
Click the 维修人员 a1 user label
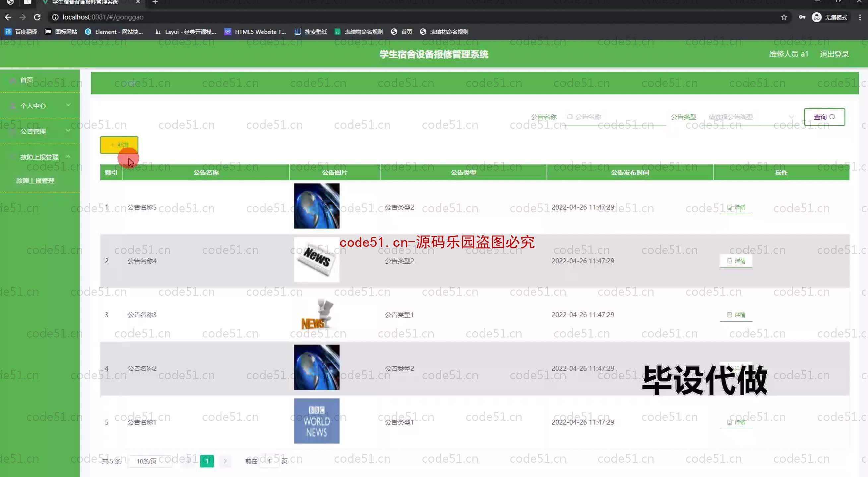click(x=788, y=54)
